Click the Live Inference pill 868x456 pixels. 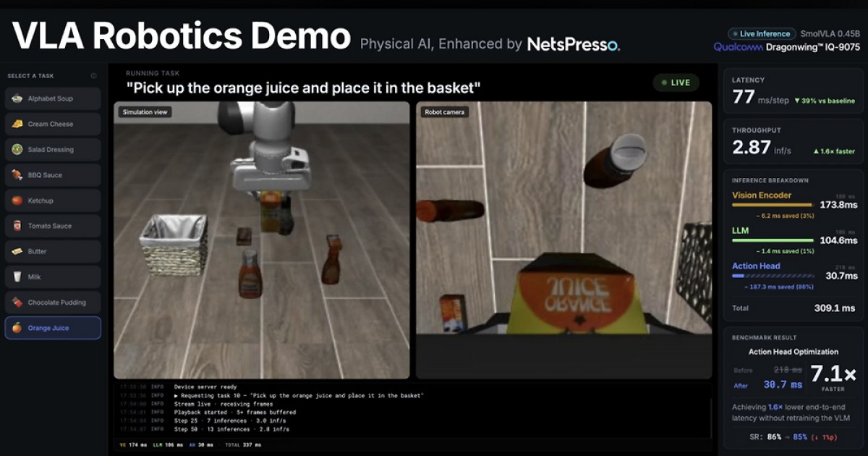coord(762,33)
